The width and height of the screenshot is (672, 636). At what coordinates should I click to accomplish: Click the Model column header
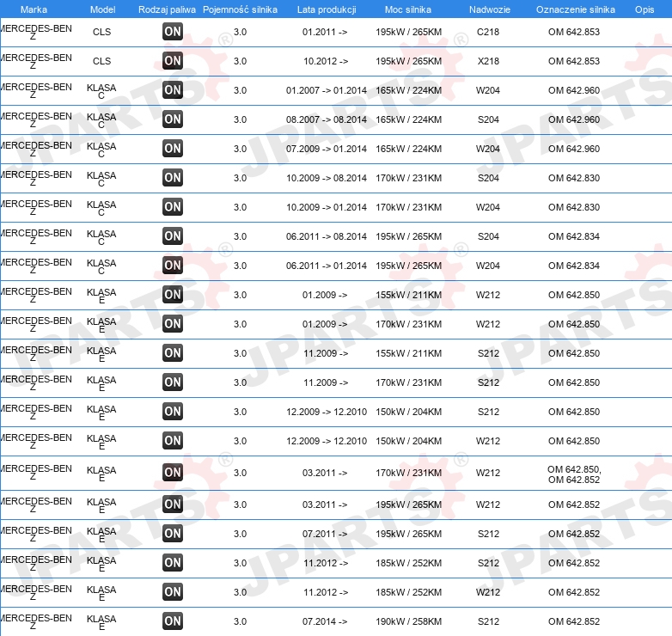point(102,9)
